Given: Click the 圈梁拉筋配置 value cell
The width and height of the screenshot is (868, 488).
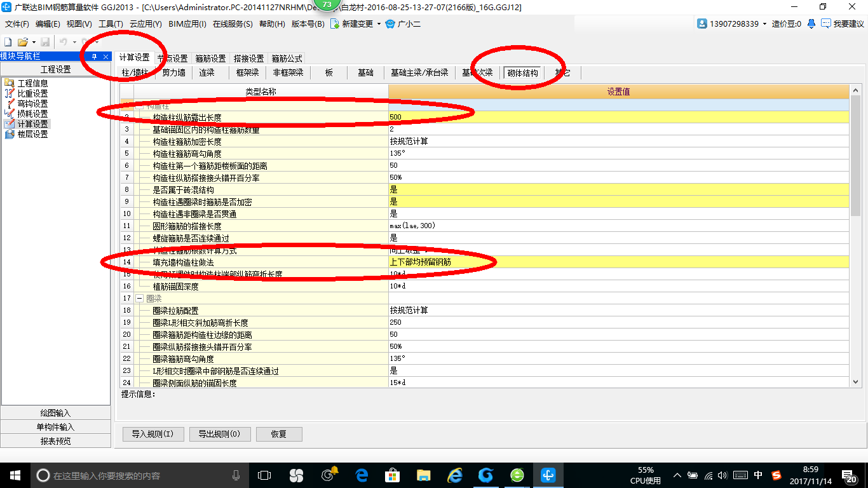Looking at the screenshot, I should tap(618, 310).
